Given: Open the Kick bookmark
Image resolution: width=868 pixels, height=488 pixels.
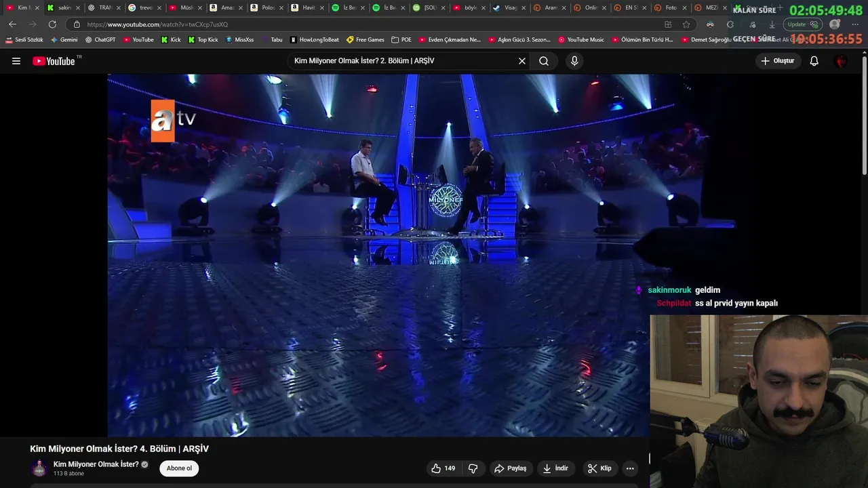Looking at the screenshot, I should [x=171, y=40].
